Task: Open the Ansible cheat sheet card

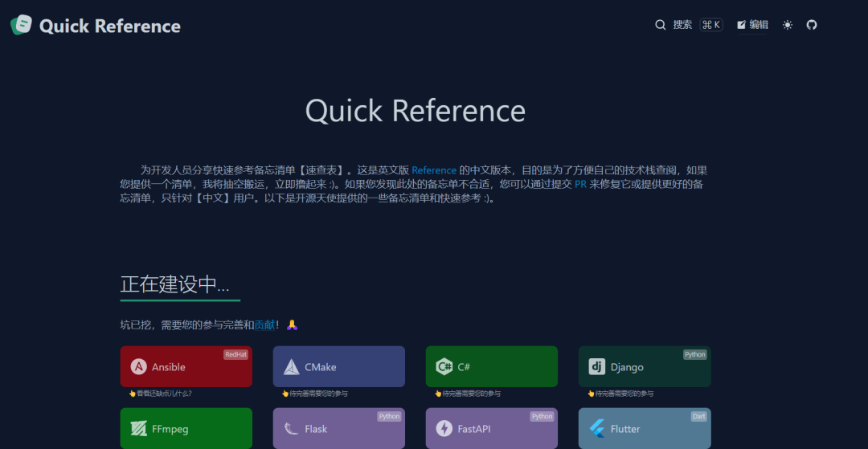Action: click(x=186, y=366)
